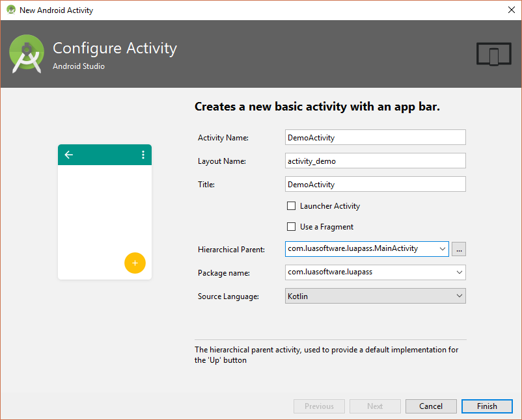Click the Finish button

coord(487,406)
